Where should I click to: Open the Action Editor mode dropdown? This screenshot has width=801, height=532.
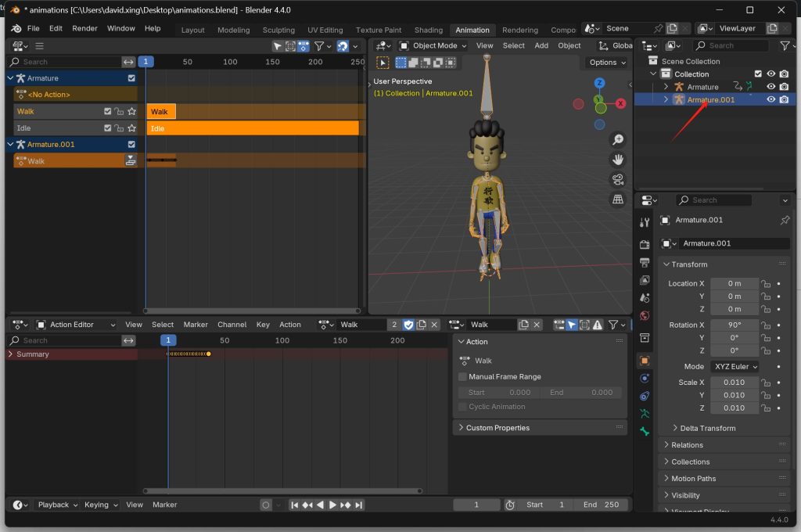pos(76,325)
